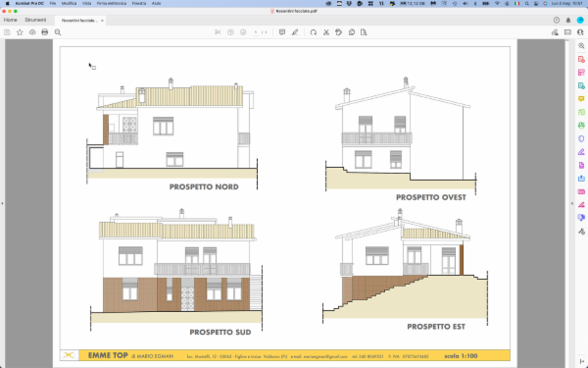Screen dimensions: 588x368
Task: Open the pink Combine Files tool in the right pane
Action: click(x=581, y=73)
